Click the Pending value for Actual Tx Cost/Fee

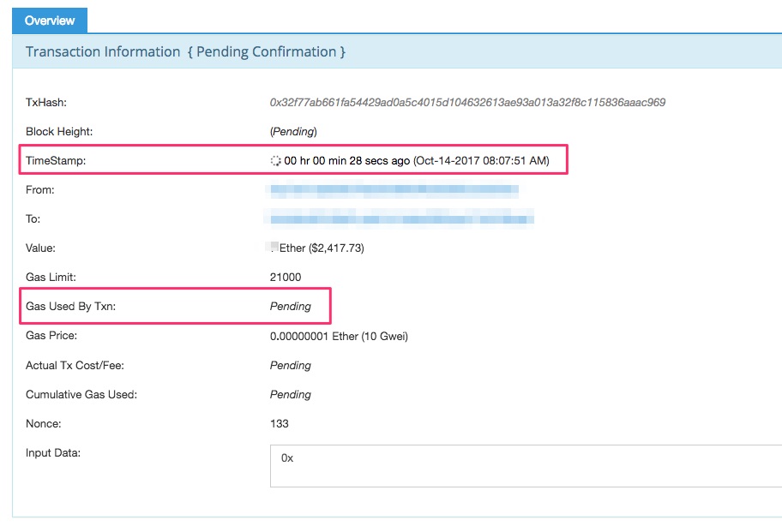[291, 365]
